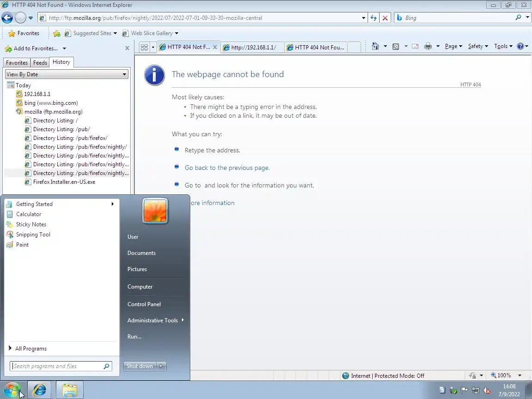Click the Print icon

pyautogui.click(x=428, y=47)
